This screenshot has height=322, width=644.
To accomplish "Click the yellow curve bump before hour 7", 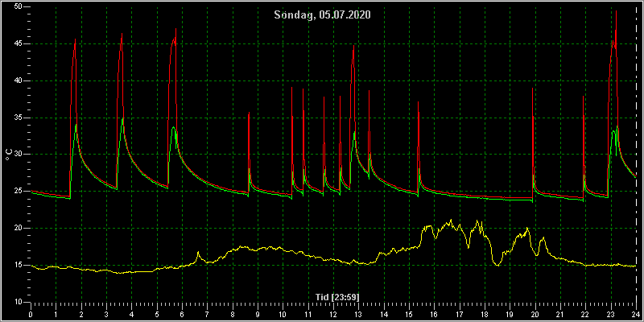I will coord(198,252).
